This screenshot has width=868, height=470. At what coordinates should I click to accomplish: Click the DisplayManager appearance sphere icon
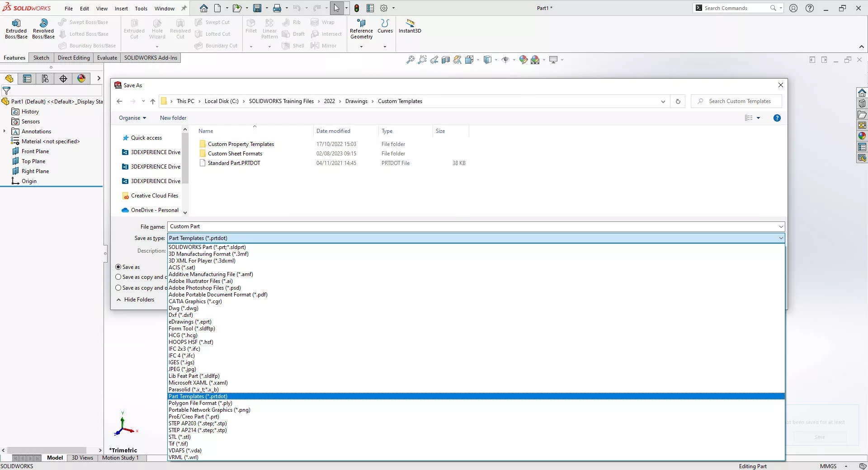tap(81, 79)
